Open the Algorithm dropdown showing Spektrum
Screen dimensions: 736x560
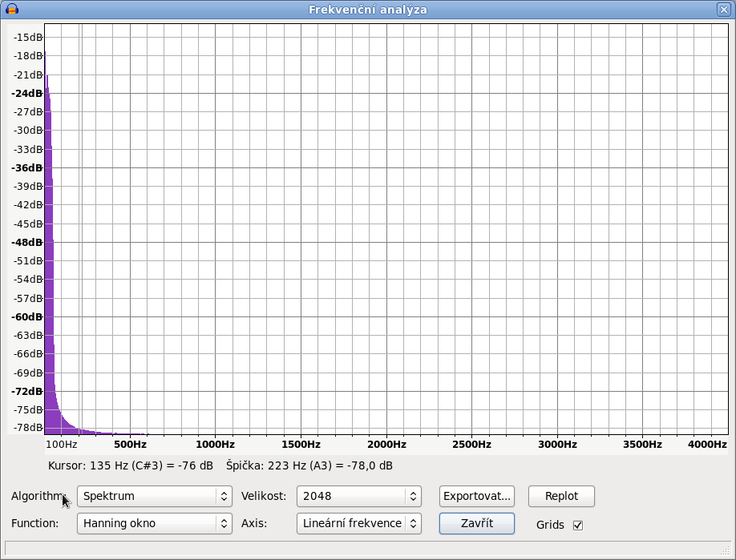click(155, 496)
